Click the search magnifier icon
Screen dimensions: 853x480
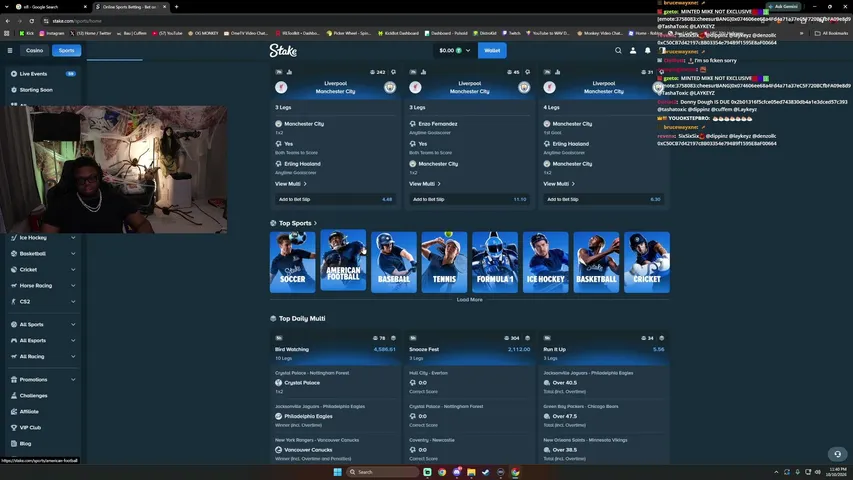618,51
